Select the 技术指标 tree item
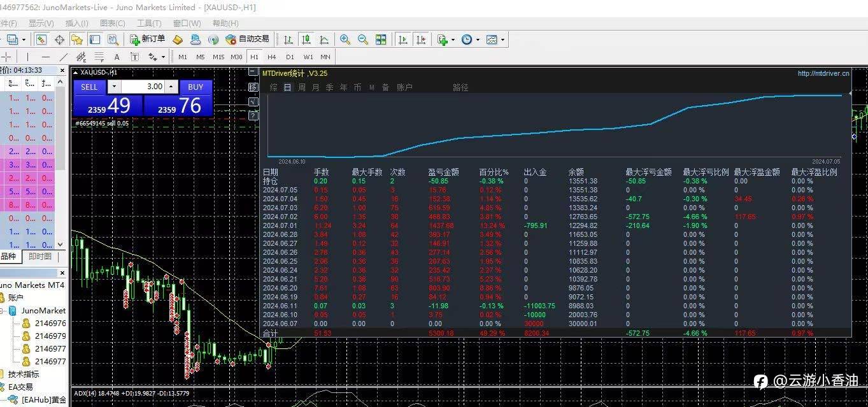Viewport: 868px width, 407px height. (x=24, y=374)
